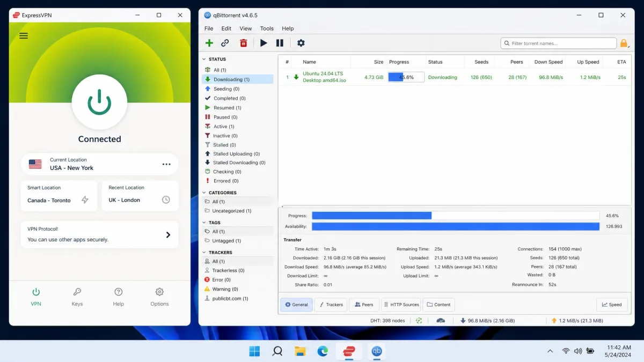Select Active (1) status filter

(237, 127)
